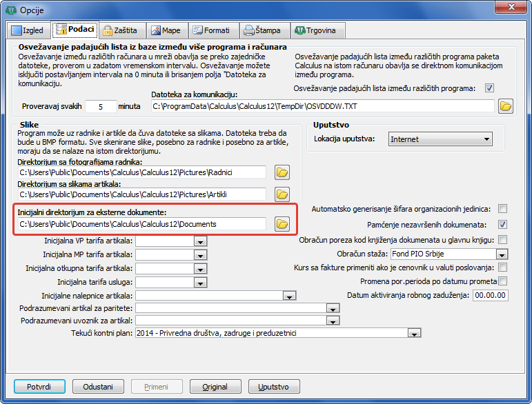Browse for communication file folder
Viewport: 532px width, 404px height.
coord(506,106)
